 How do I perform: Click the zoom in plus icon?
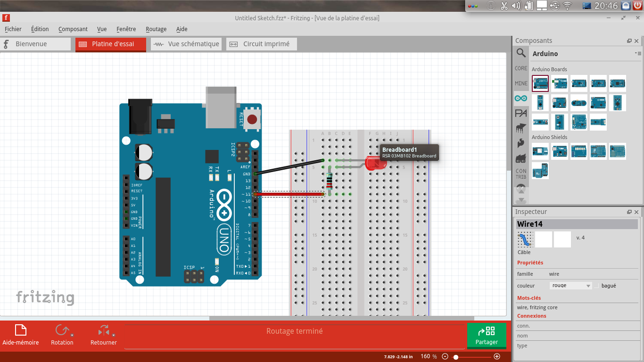point(496,357)
